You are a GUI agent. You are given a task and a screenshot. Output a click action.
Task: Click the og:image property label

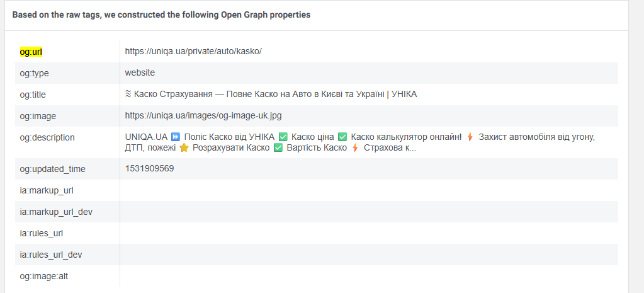click(37, 116)
